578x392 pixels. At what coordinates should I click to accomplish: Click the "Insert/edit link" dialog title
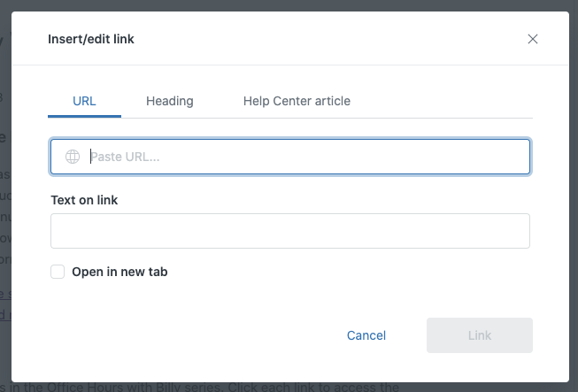pyautogui.click(x=90, y=39)
